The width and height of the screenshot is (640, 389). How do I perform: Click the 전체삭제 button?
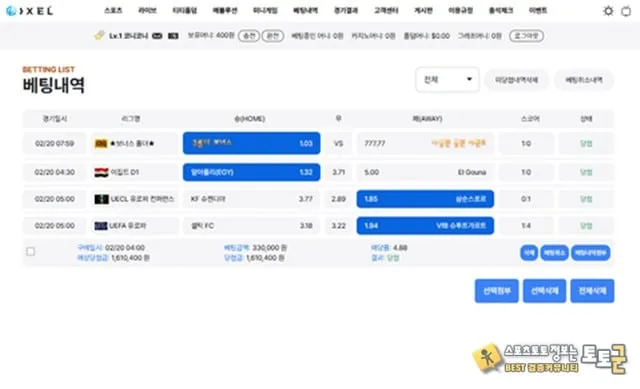coord(592,291)
